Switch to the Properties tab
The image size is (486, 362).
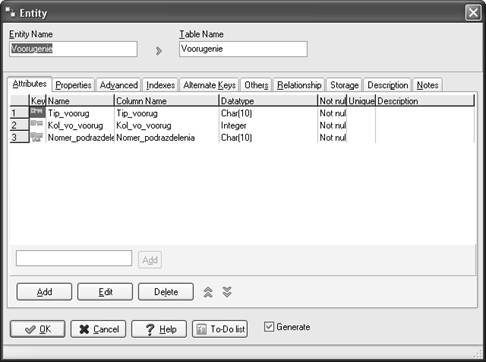73,85
